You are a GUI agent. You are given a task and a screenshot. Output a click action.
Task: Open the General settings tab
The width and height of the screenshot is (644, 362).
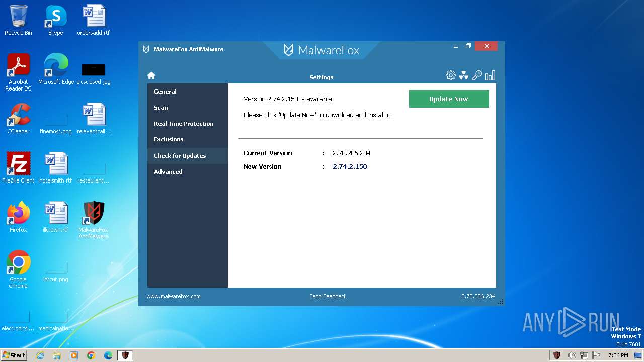pyautogui.click(x=188, y=92)
